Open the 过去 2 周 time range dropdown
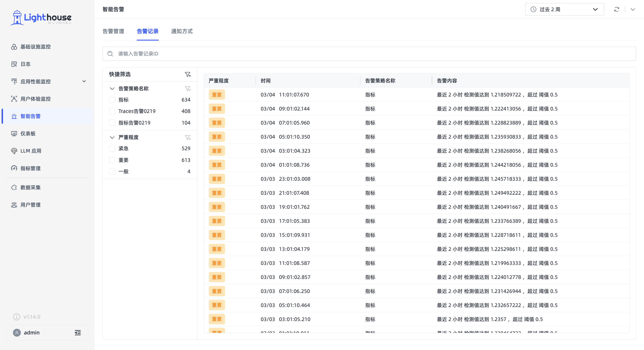Image resolution: width=644 pixels, height=350 pixels. (x=564, y=9)
